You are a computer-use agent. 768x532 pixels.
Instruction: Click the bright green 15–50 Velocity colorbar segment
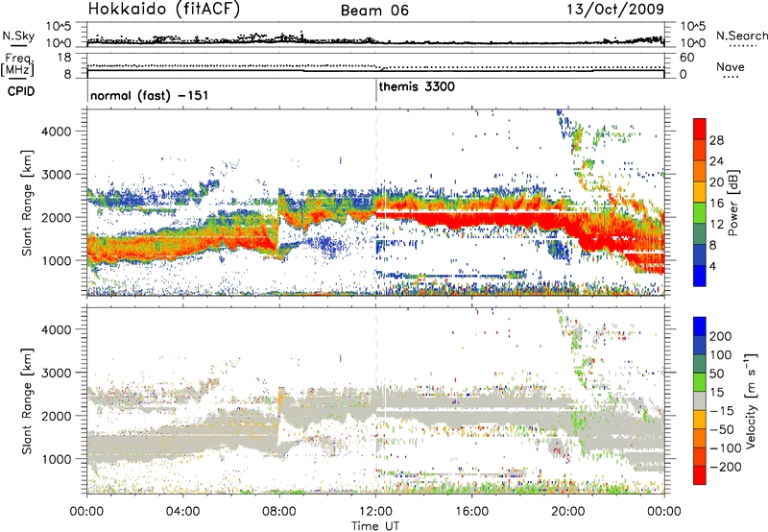click(700, 382)
